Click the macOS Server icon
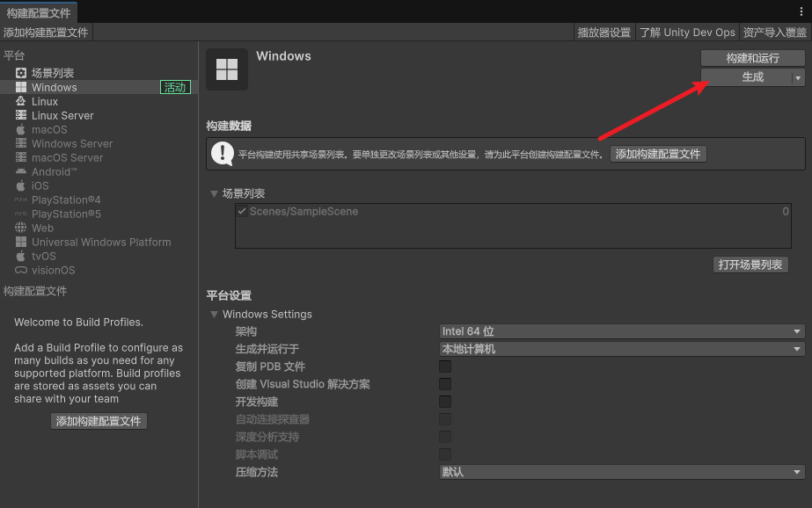 pyautogui.click(x=21, y=157)
